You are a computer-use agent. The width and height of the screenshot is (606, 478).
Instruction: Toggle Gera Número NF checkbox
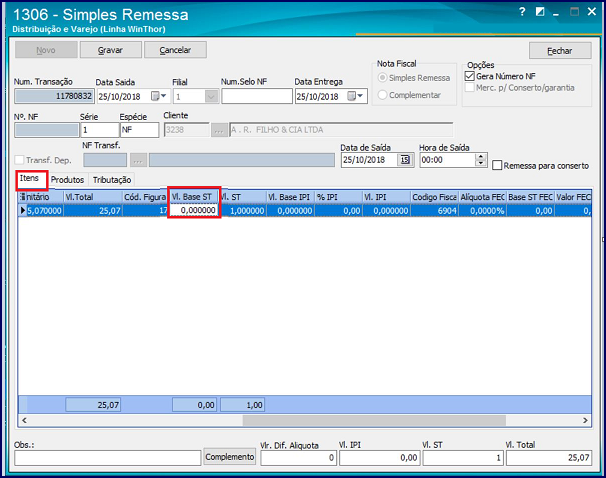[x=470, y=76]
